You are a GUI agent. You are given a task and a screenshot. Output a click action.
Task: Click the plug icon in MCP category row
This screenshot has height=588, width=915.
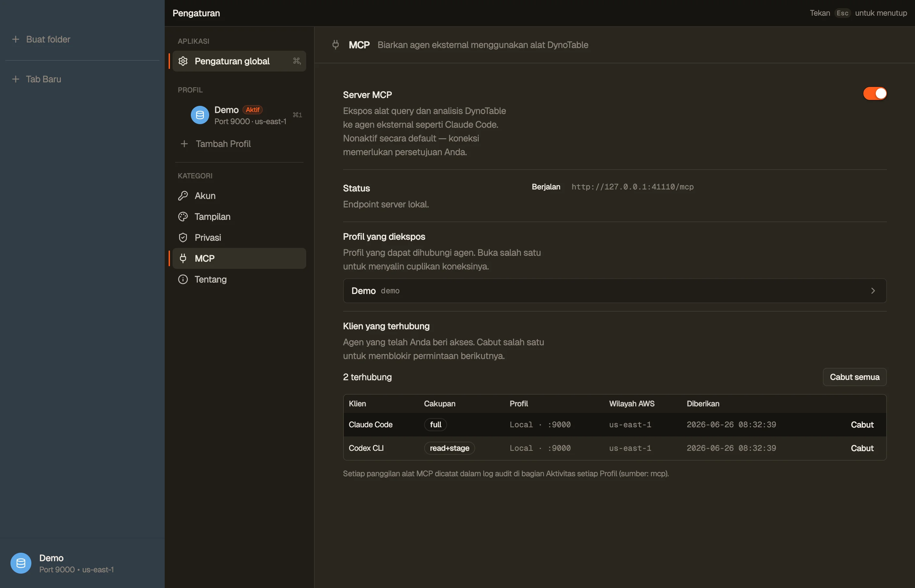click(x=183, y=258)
